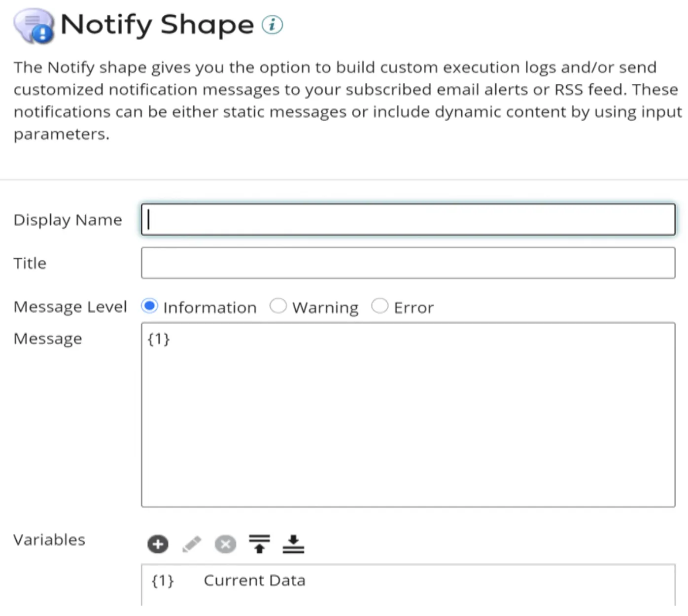
Task: Click the Message Level label
Action: coord(70,307)
